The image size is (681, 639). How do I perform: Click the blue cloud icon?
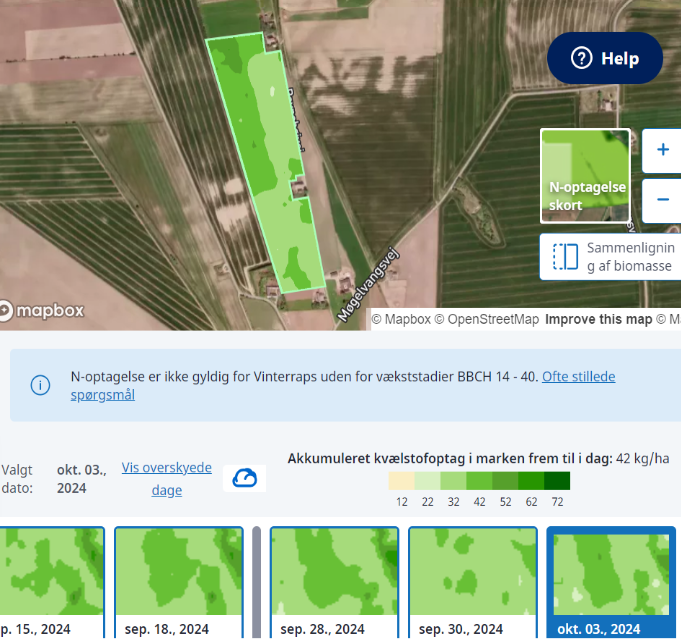point(245,478)
